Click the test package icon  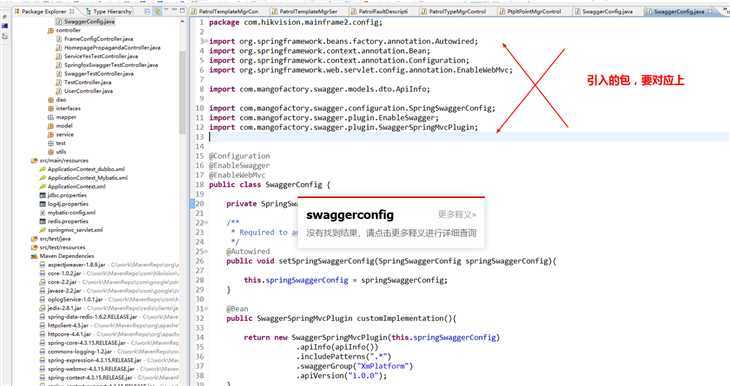pos(51,143)
